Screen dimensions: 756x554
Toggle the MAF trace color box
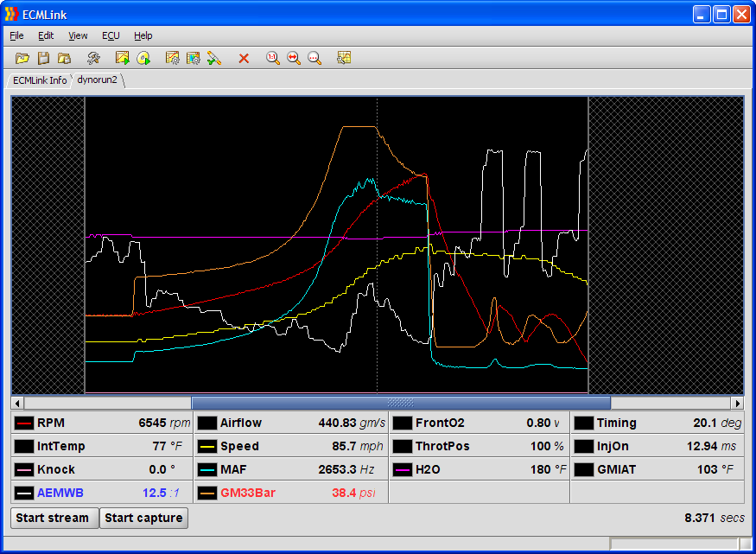[x=207, y=469]
